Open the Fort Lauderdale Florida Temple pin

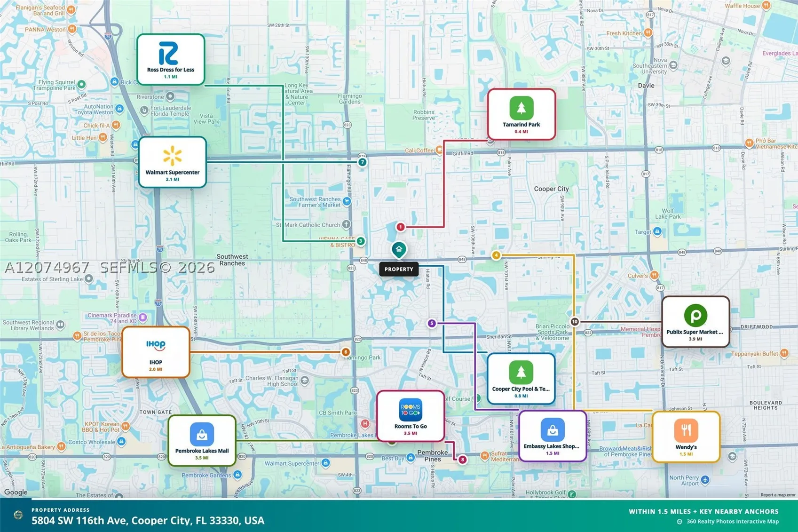[x=144, y=110]
